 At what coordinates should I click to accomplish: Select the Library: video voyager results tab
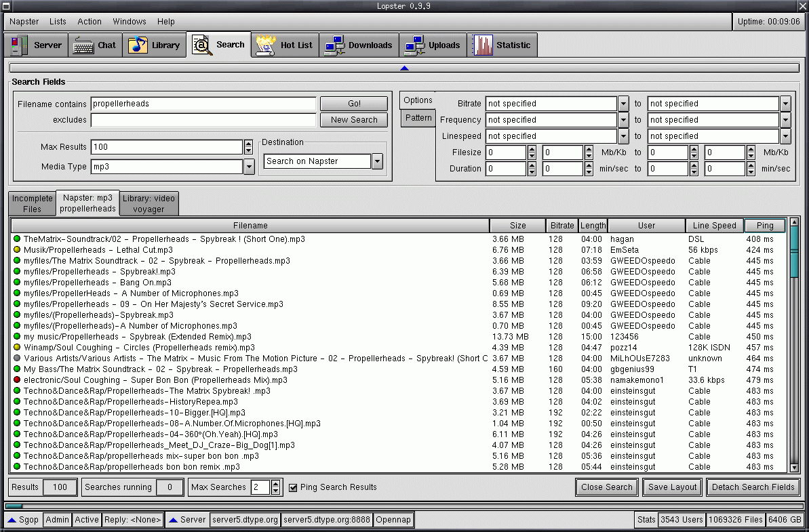pos(149,203)
